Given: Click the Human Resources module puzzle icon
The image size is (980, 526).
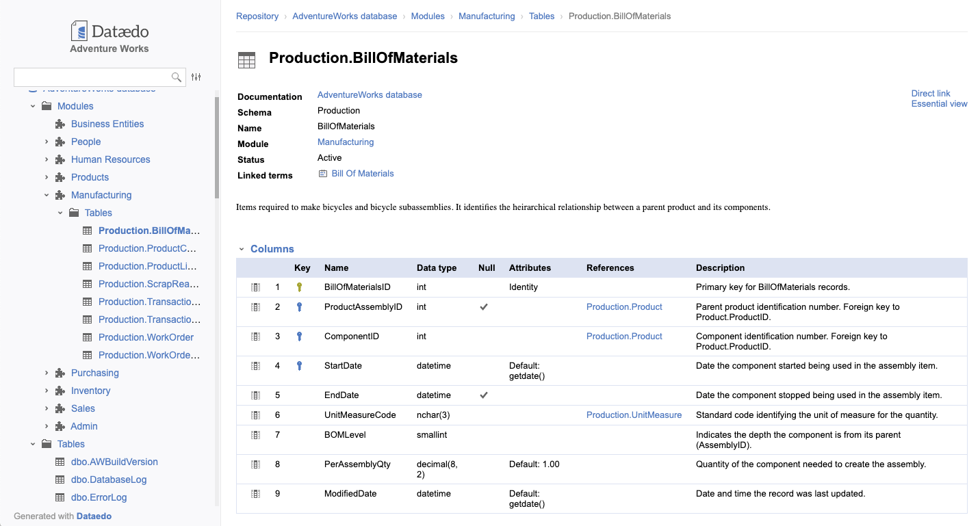Looking at the screenshot, I should click(60, 159).
